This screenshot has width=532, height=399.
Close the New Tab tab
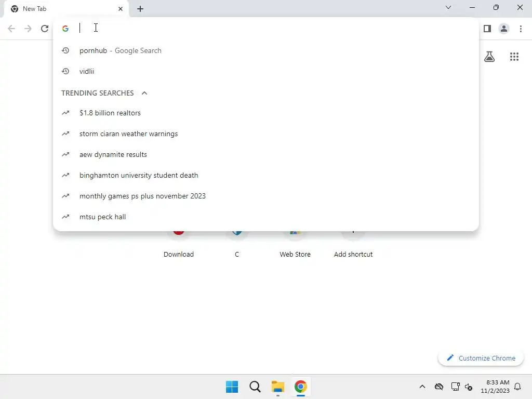[x=121, y=9]
